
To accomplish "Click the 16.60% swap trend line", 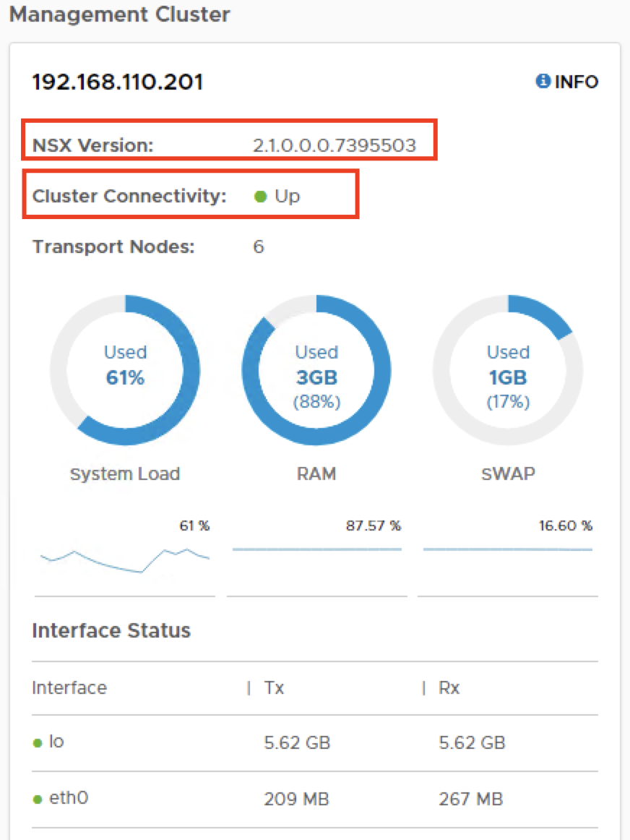I will [508, 550].
